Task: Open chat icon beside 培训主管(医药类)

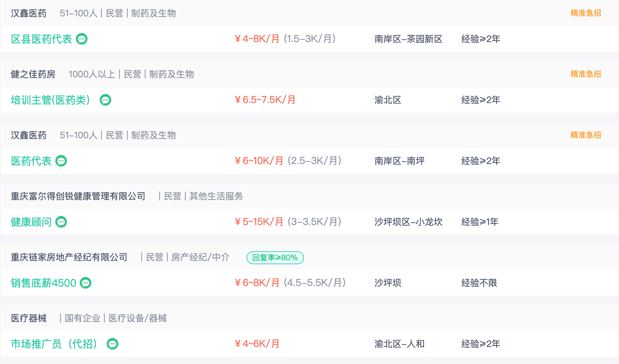Action: (x=105, y=100)
